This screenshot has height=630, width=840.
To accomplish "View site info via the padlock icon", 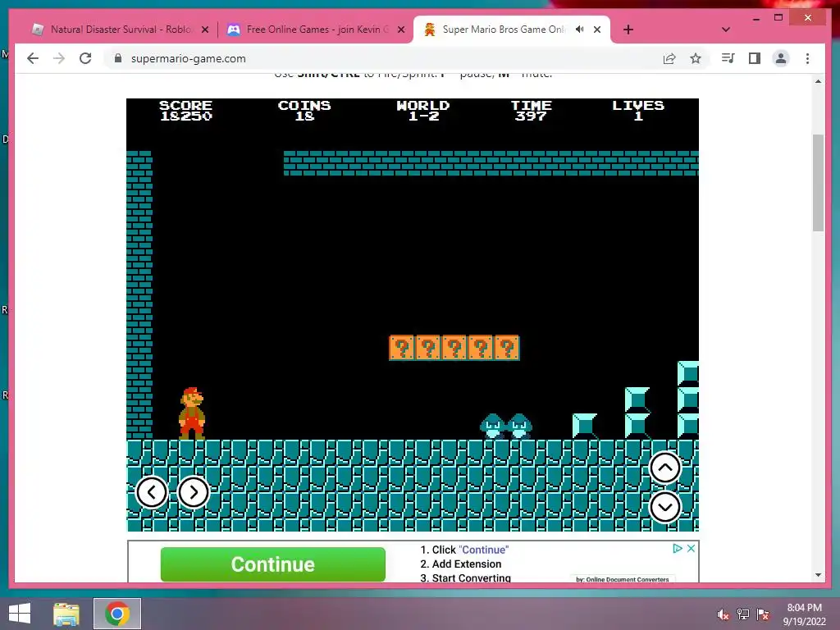I will pos(118,58).
